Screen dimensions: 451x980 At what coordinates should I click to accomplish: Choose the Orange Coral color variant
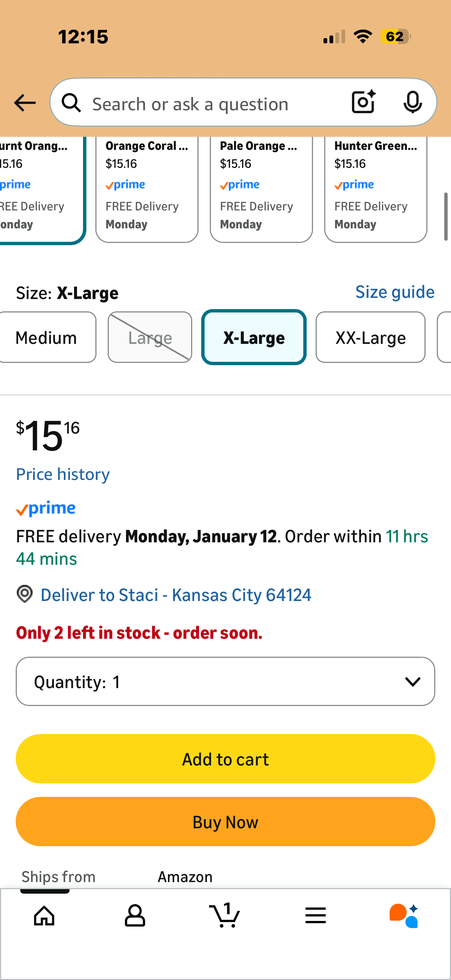coord(147,188)
